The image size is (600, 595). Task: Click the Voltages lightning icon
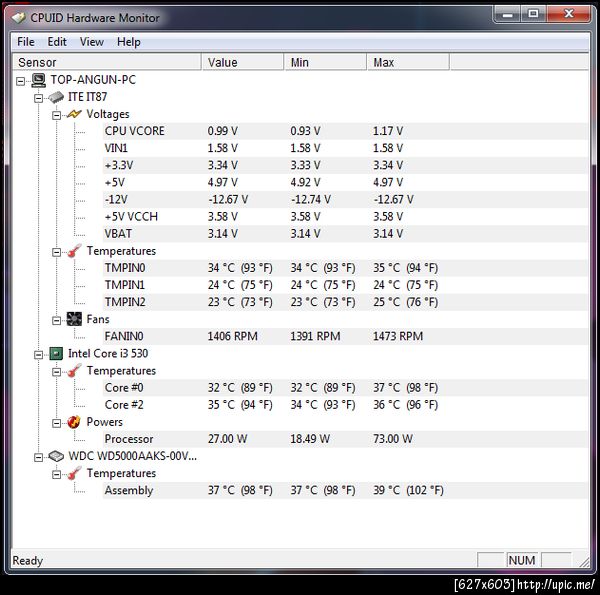tap(74, 114)
